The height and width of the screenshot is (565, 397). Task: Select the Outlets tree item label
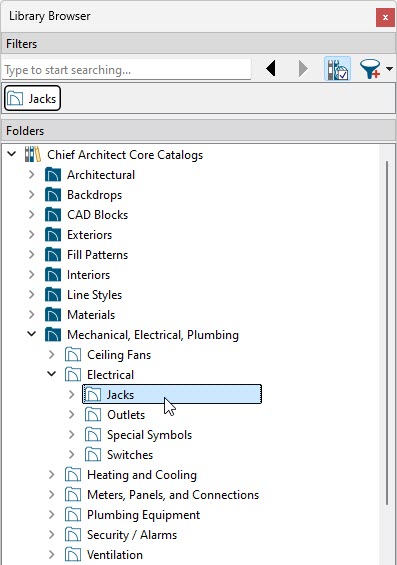pyautogui.click(x=126, y=415)
